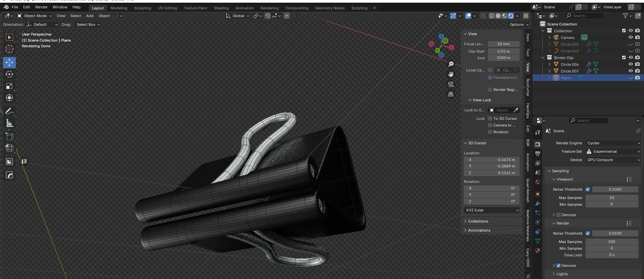Switch to wireframe viewport shading
The width and height of the screenshot is (644, 279).
pos(492,16)
